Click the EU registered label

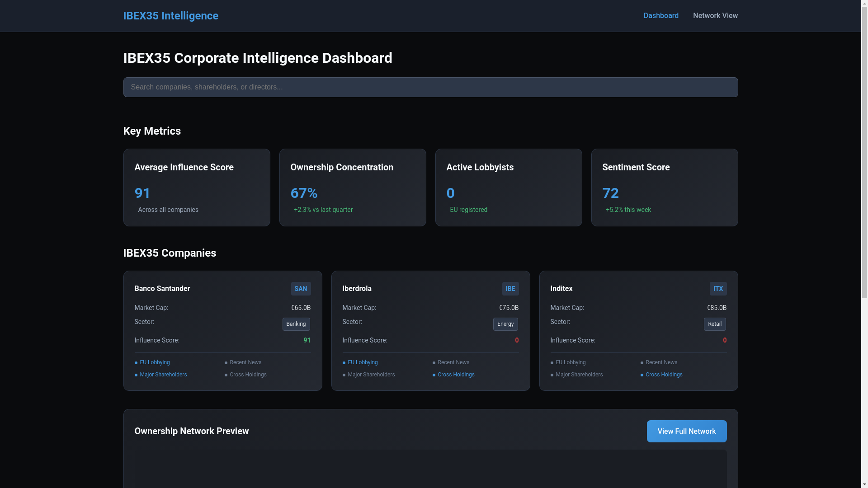(x=468, y=210)
